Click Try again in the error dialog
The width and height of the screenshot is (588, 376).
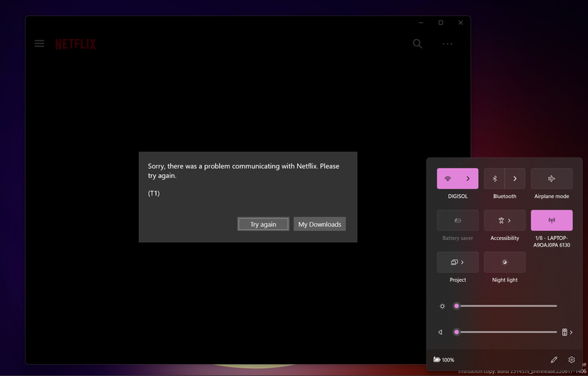263,224
